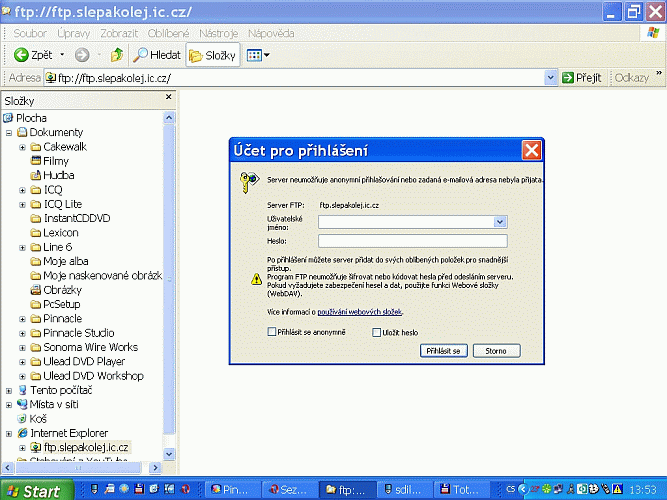667x500 pixels.
Task: Open the Nástroje menu
Action: [218, 34]
